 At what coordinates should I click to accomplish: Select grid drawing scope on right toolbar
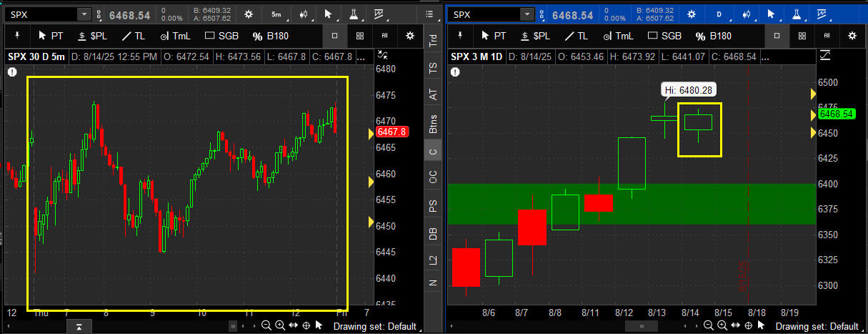point(802,35)
